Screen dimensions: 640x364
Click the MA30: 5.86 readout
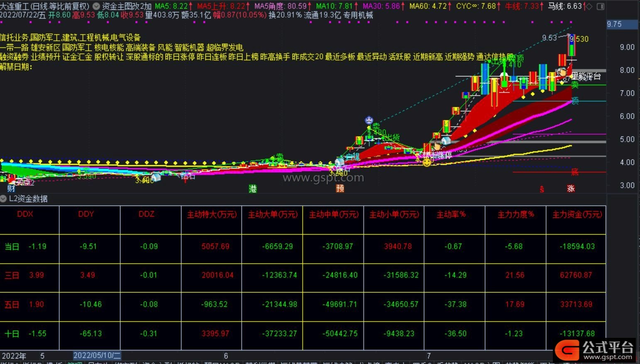pos(383,6)
